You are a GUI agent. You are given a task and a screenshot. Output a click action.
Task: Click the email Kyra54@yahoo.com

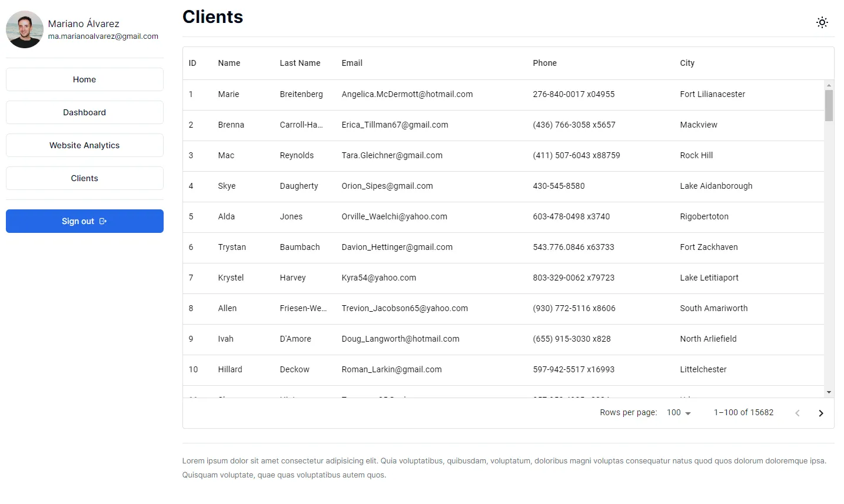pyautogui.click(x=378, y=278)
